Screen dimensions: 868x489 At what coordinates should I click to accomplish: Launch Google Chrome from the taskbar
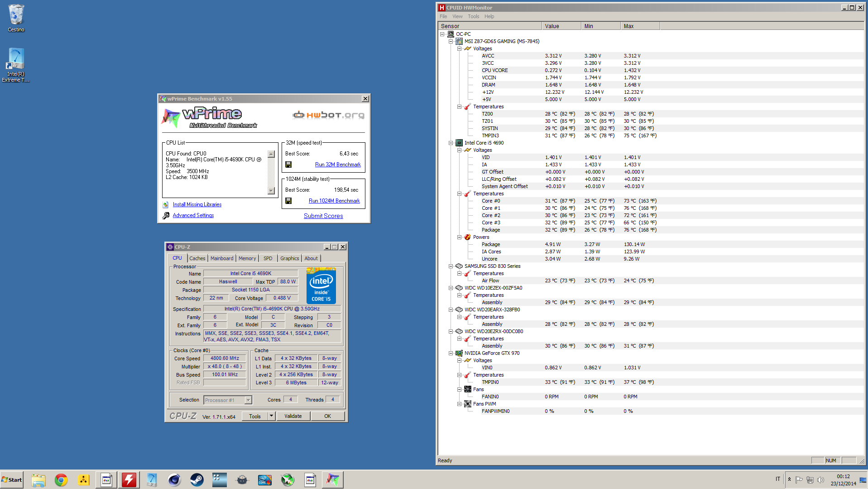click(x=61, y=480)
